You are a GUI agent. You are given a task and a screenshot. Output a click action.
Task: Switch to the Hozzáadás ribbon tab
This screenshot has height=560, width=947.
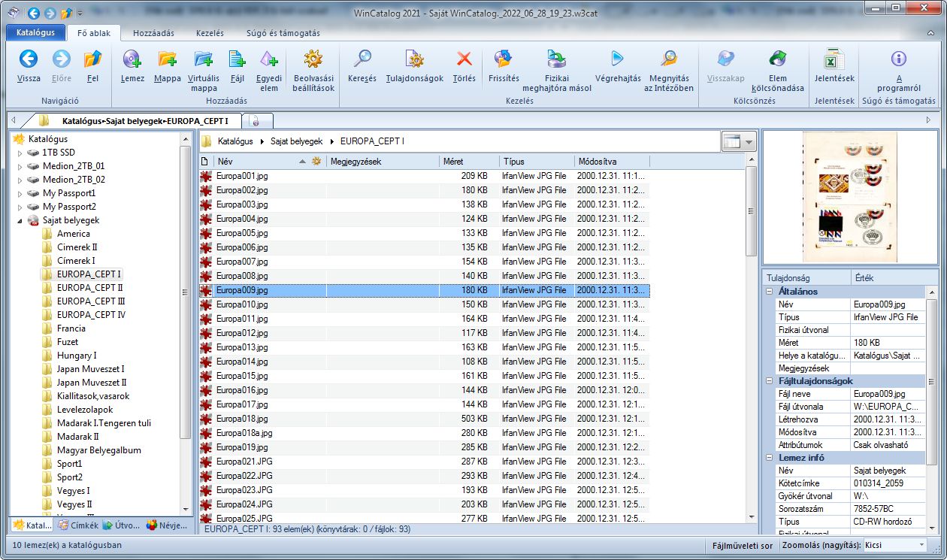[153, 33]
